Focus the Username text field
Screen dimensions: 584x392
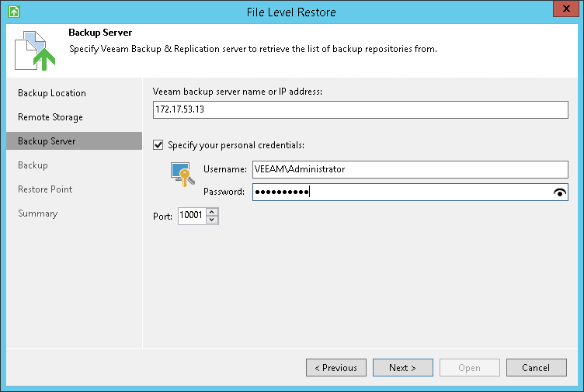point(410,169)
